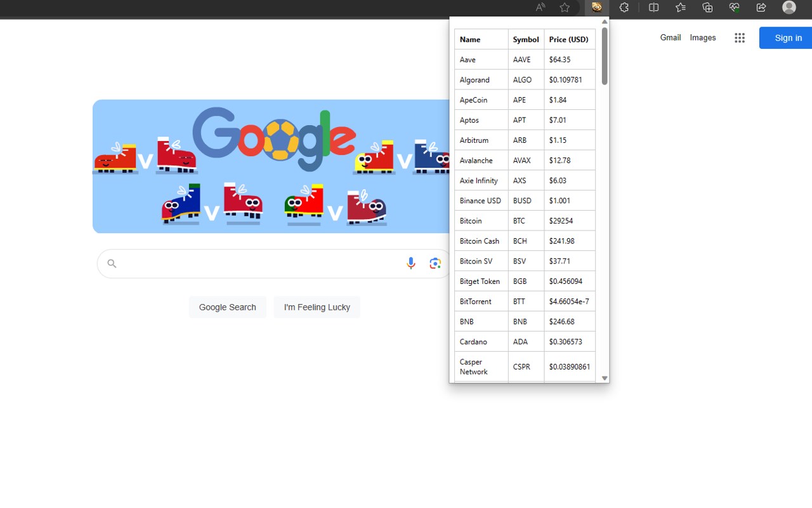Screen dimensions: 812x508
Task: Click the AVAX symbol cell
Action: [x=526, y=160]
